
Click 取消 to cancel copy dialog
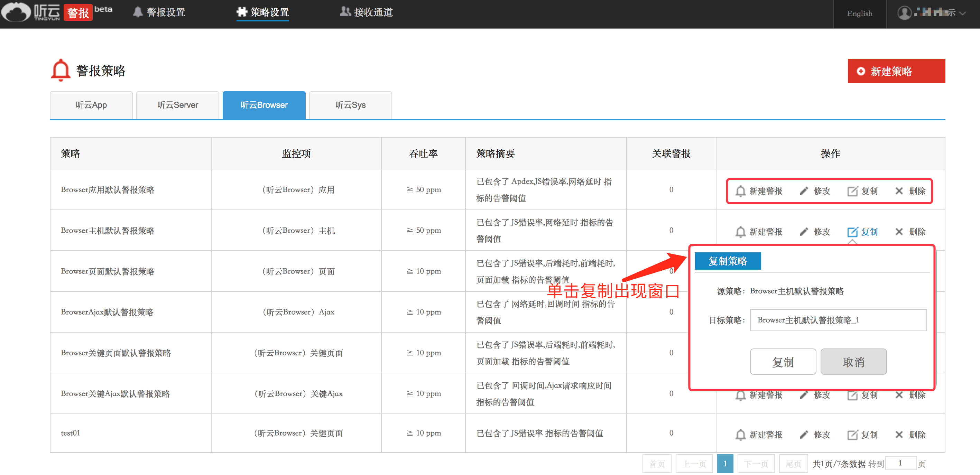tap(853, 362)
